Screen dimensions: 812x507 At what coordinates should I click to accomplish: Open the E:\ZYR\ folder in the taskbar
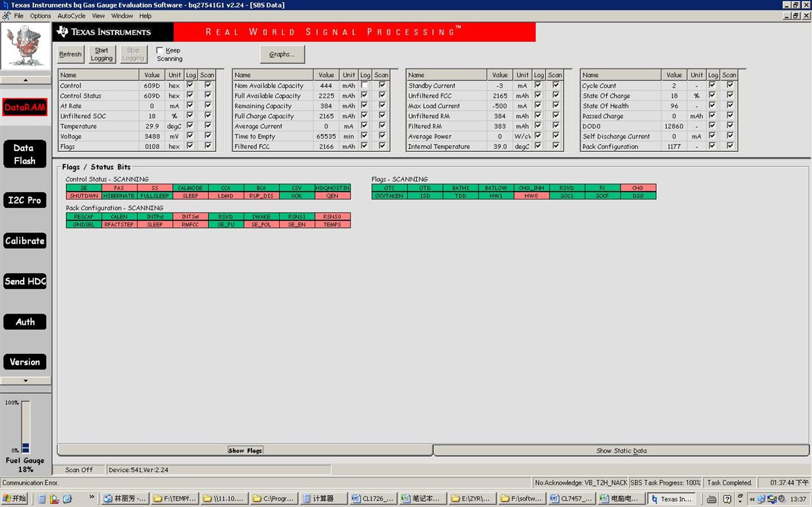click(471, 499)
